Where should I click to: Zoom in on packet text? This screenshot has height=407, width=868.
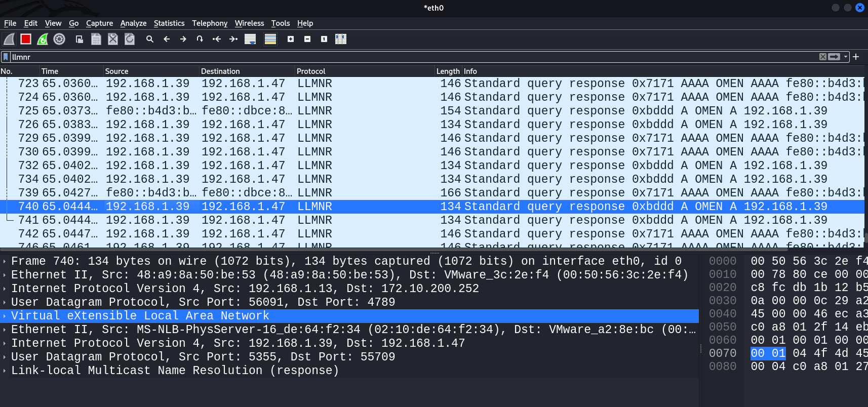[x=291, y=39]
